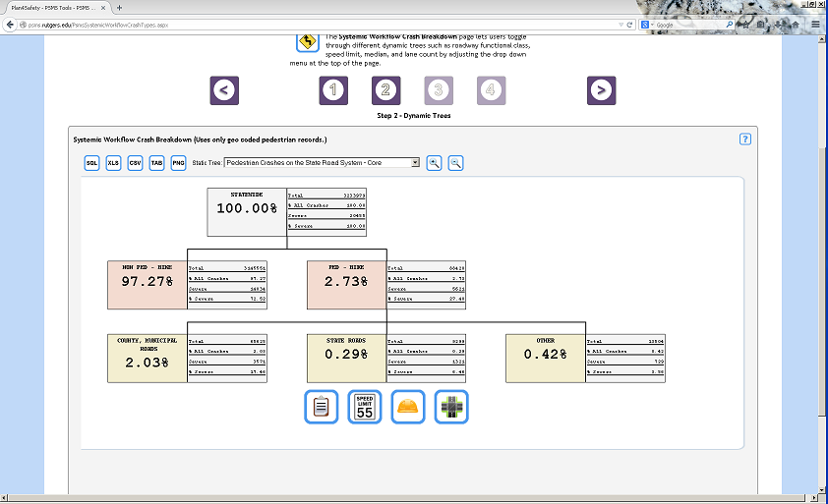Select the STATE ROADS 0.29% node
Image resolution: width=828 pixels, height=504 pixels.
pos(346,359)
